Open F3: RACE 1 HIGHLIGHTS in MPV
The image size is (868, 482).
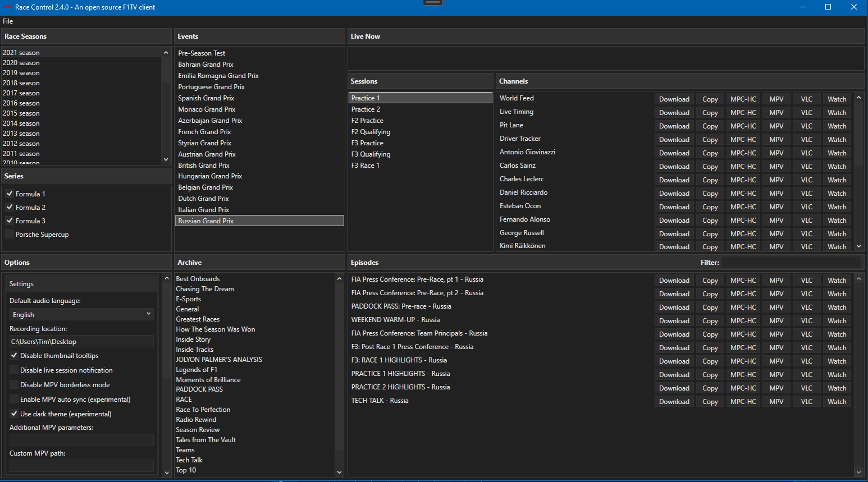776,361
